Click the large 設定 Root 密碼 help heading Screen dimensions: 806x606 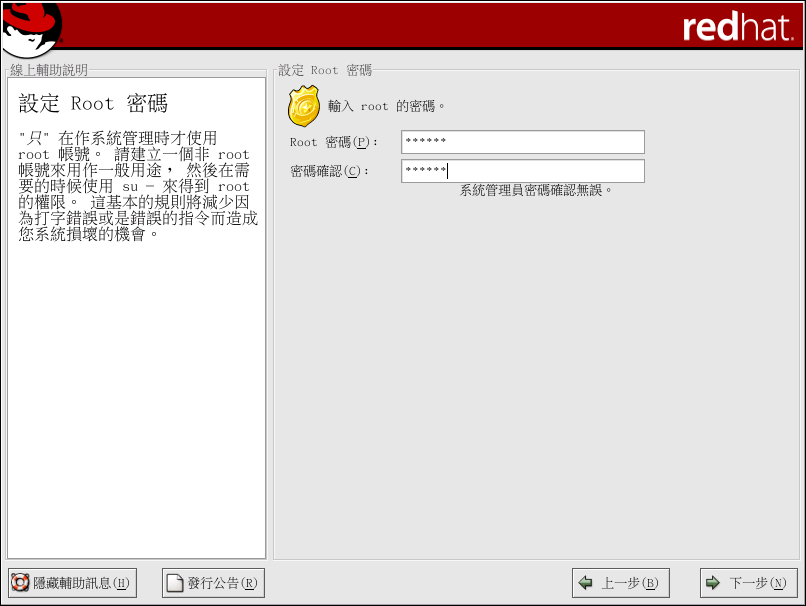[x=93, y=104]
